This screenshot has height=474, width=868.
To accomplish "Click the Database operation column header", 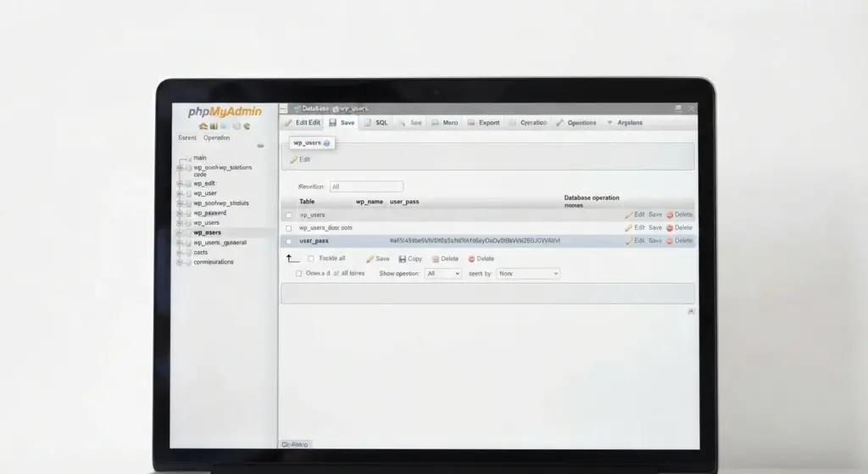I will pos(592,202).
